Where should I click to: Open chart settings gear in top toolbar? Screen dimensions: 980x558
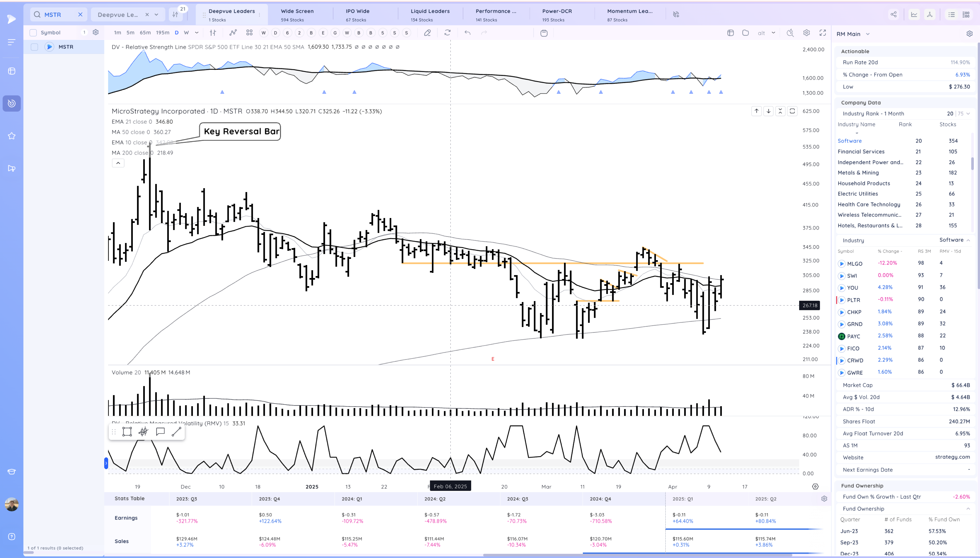click(x=806, y=33)
